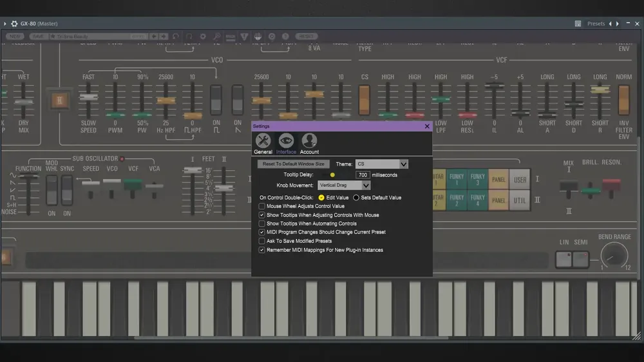Adjust the Tooltip Delay slider handle
The image size is (644, 362).
point(332,175)
